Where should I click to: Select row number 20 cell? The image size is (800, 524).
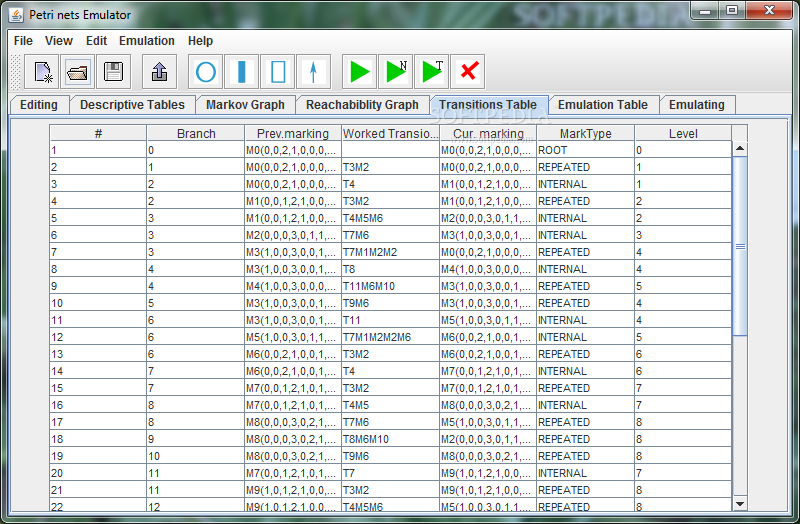98,473
